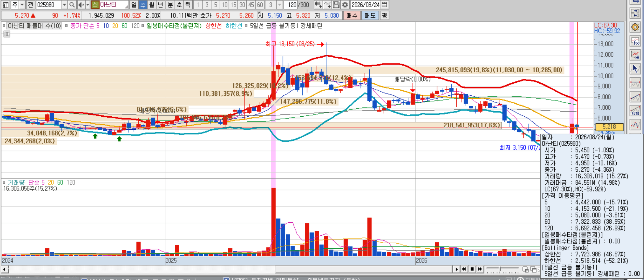Open the interval value dropdown showing 3
Screen dimensions: 644x280
coord(279,5)
